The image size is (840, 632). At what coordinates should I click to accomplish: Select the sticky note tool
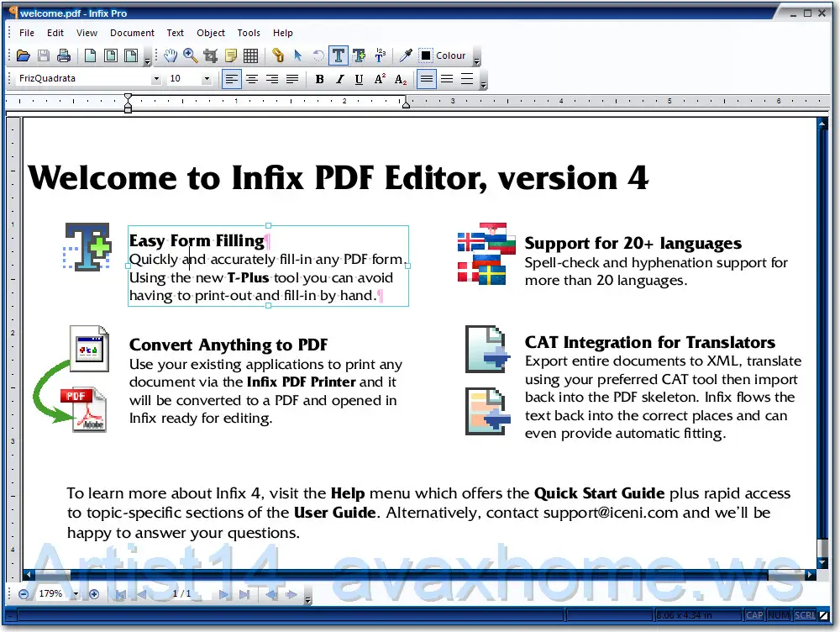tap(231, 55)
